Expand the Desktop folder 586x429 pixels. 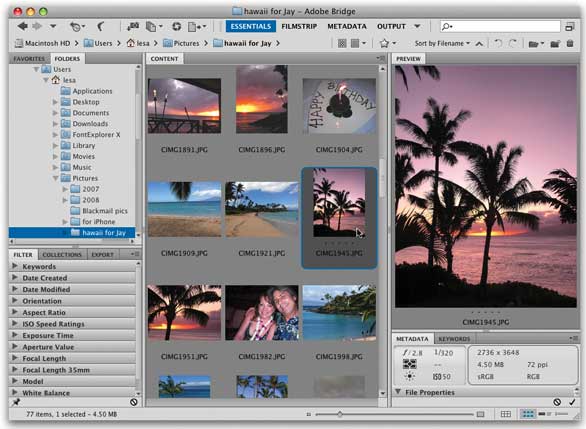tap(55, 102)
